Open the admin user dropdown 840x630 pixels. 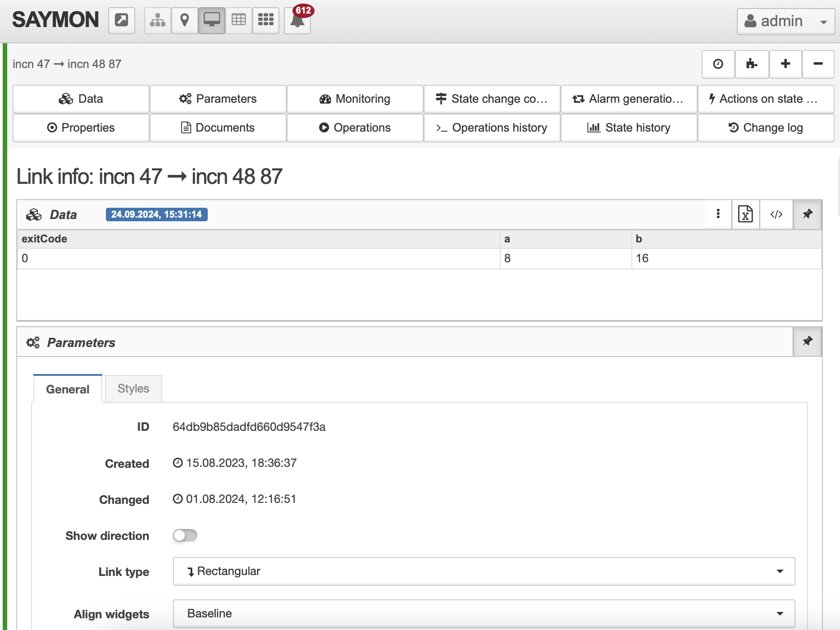click(x=786, y=21)
